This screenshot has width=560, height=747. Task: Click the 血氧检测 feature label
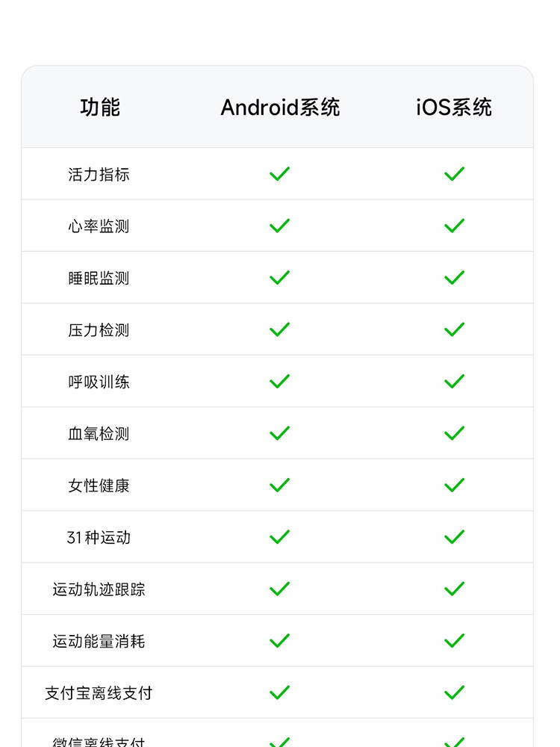[x=99, y=433]
